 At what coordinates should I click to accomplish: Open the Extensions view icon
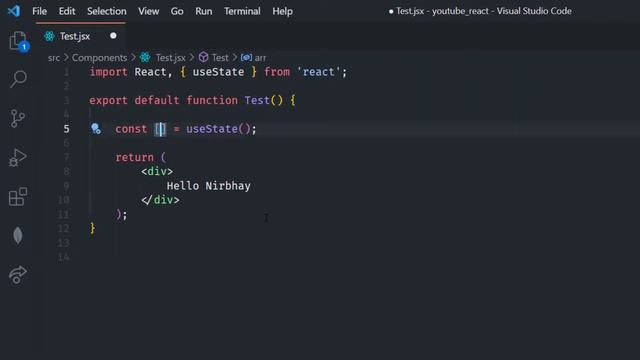[18, 196]
